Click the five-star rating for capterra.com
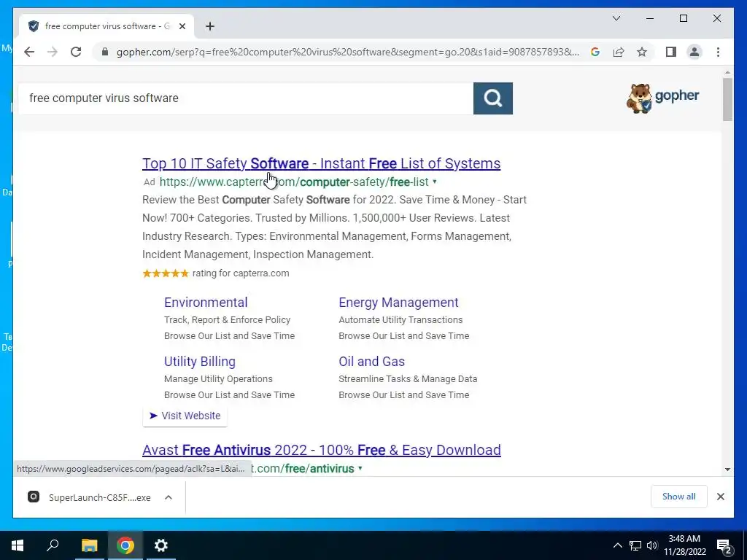Screen dimensions: 747x560 pyautogui.click(x=166, y=273)
